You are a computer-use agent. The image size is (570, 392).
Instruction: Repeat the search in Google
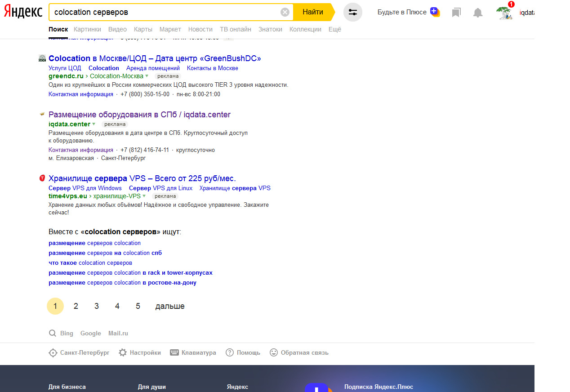(x=91, y=334)
